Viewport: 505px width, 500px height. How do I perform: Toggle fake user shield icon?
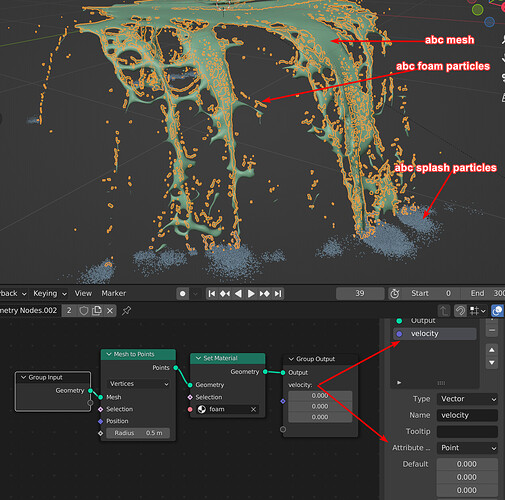(x=84, y=311)
